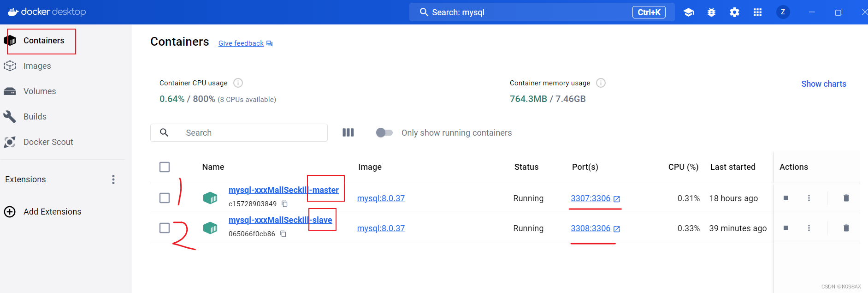This screenshot has height=293, width=868.
Task: Open the mysql-xxxMallSeckill-slave container link
Action: click(x=280, y=220)
